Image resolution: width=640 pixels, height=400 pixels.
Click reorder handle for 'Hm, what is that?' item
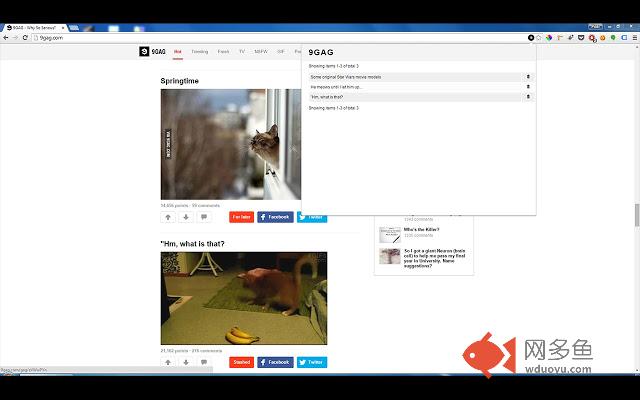pos(528,97)
